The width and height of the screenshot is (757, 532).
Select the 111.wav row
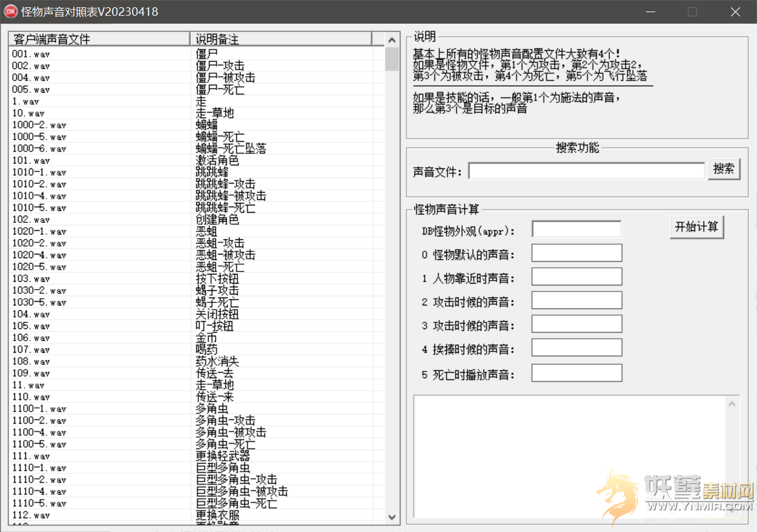pyautogui.click(x=197, y=456)
